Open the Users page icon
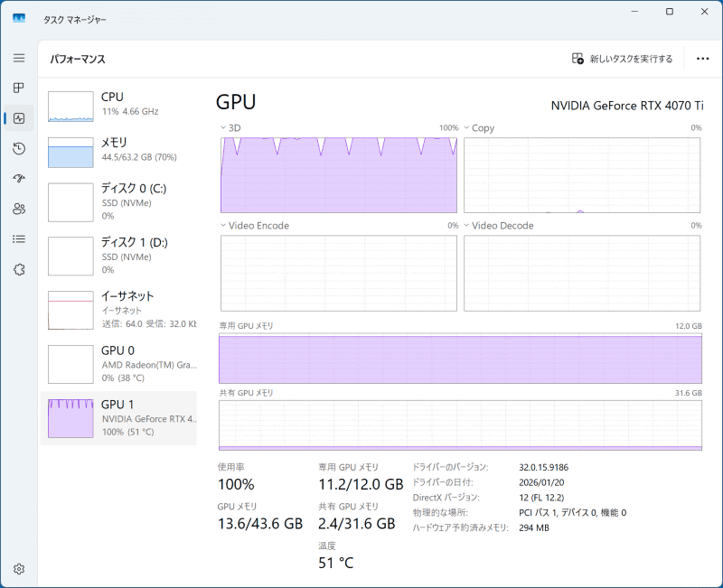This screenshot has height=588, width=723. click(x=19, y=209)
